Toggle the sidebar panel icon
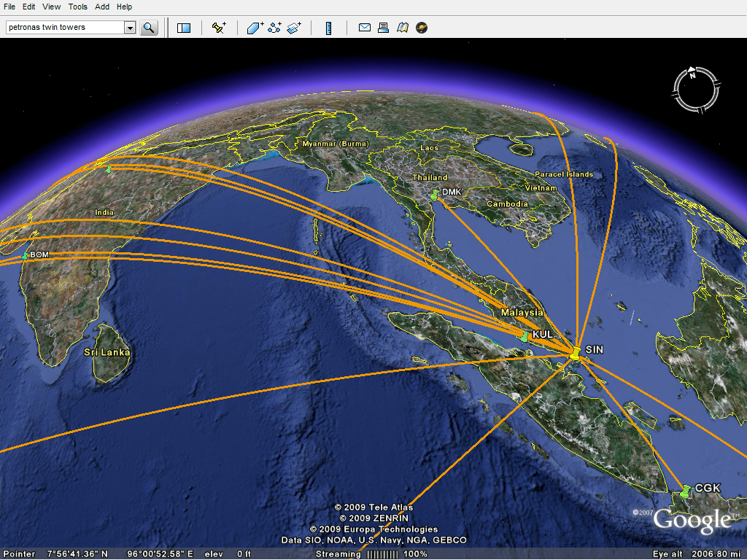 point(184,28)
